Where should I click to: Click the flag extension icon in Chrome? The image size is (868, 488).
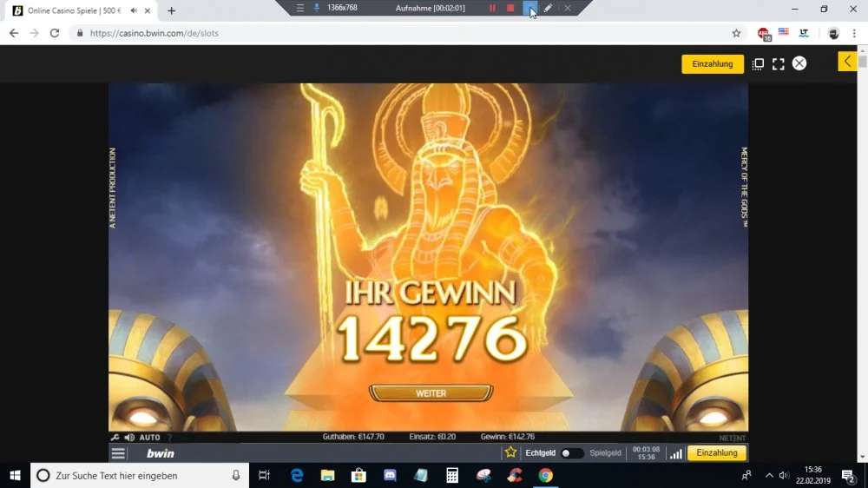tap(783, 32)
